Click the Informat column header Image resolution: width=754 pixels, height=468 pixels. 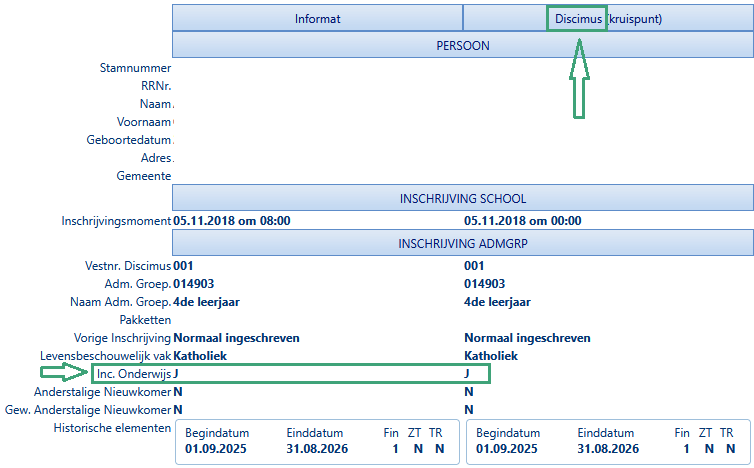(x=317, y=19)
